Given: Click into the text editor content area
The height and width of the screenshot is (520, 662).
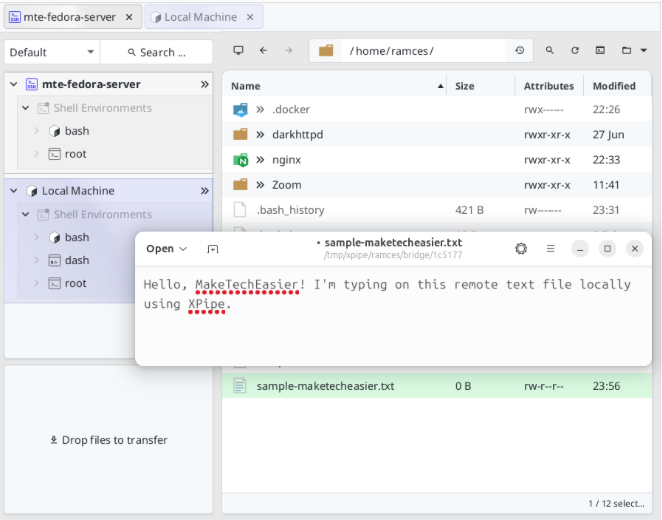Looking at the screenshot, I should point(393,315).
